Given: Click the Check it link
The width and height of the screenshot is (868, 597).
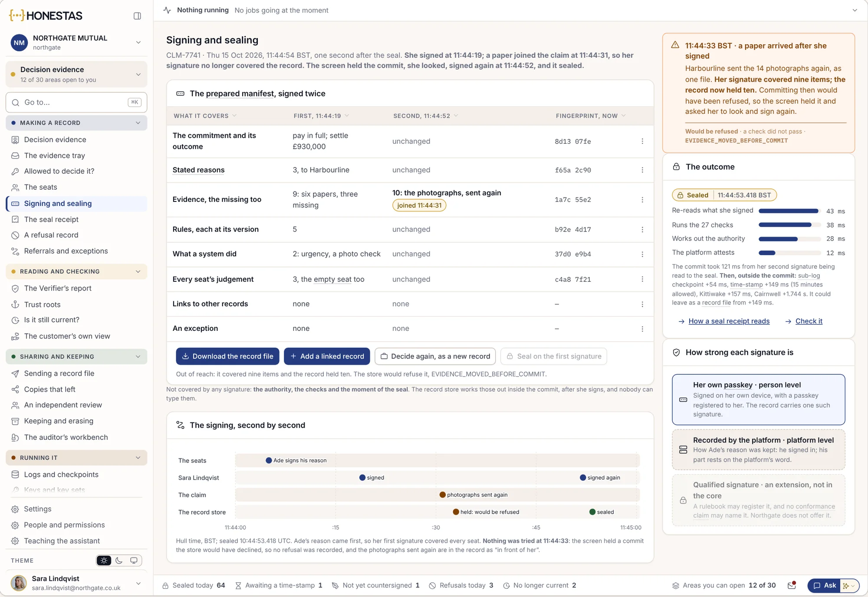Looking at the screenshot, I should (x=809, y=321).
